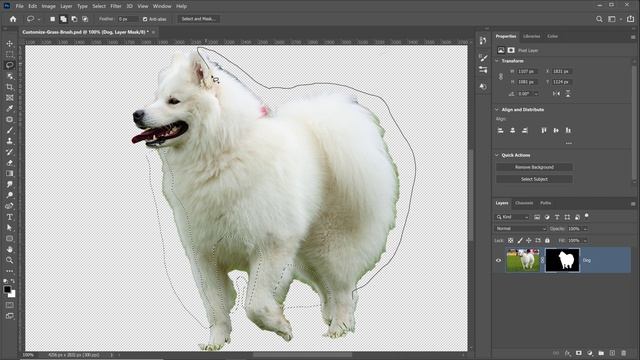Click the Select and Mask button
The width and height of the screenshot is (640, 360).
[198, 19]
